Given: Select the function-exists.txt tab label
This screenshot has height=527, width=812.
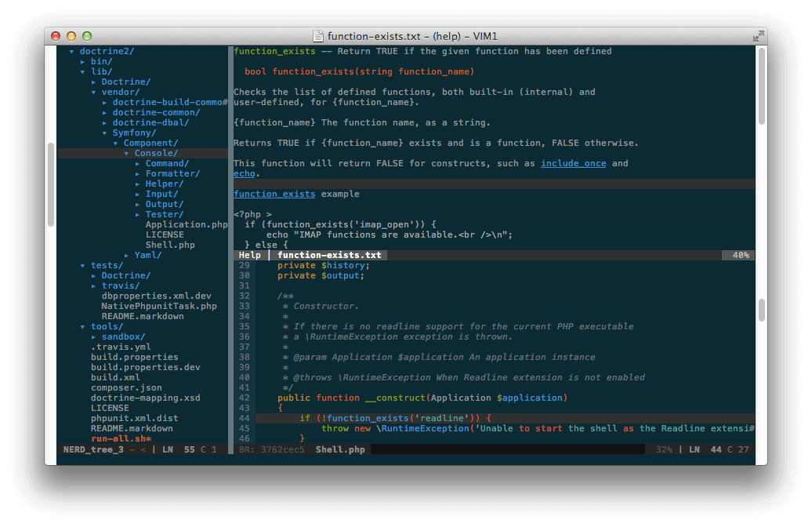Looking at the screenshot, I should 330,254.
